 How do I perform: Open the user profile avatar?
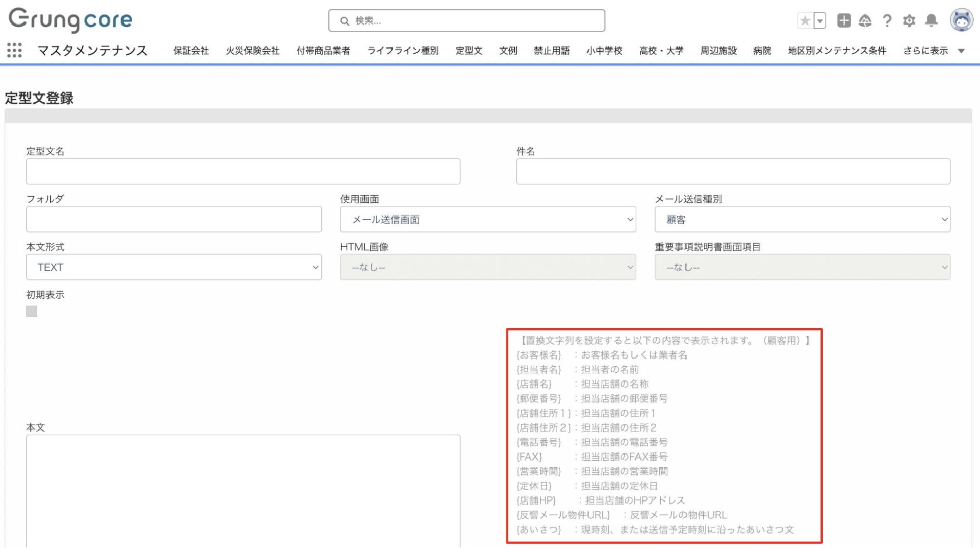pos(961,20)
